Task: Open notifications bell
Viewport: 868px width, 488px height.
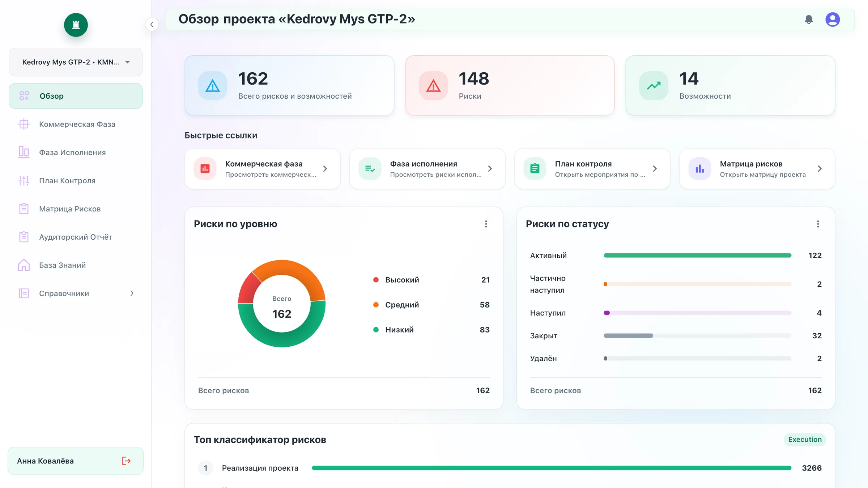Action: pos(809,20)
